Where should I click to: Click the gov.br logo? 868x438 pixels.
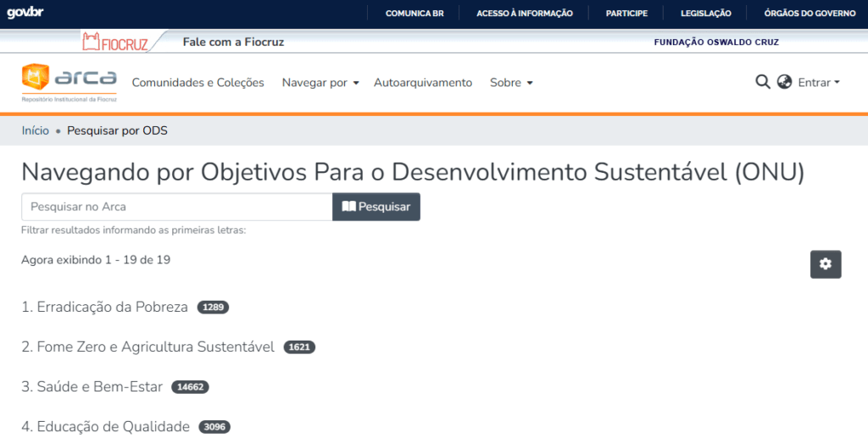(x=25, y=13)
